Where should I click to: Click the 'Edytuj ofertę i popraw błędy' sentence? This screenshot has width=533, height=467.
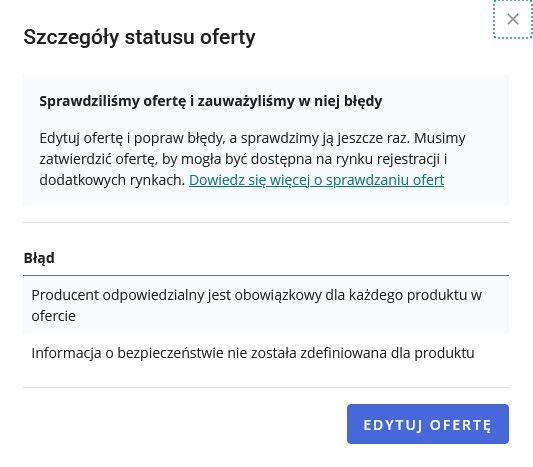(x=223, y=138)
